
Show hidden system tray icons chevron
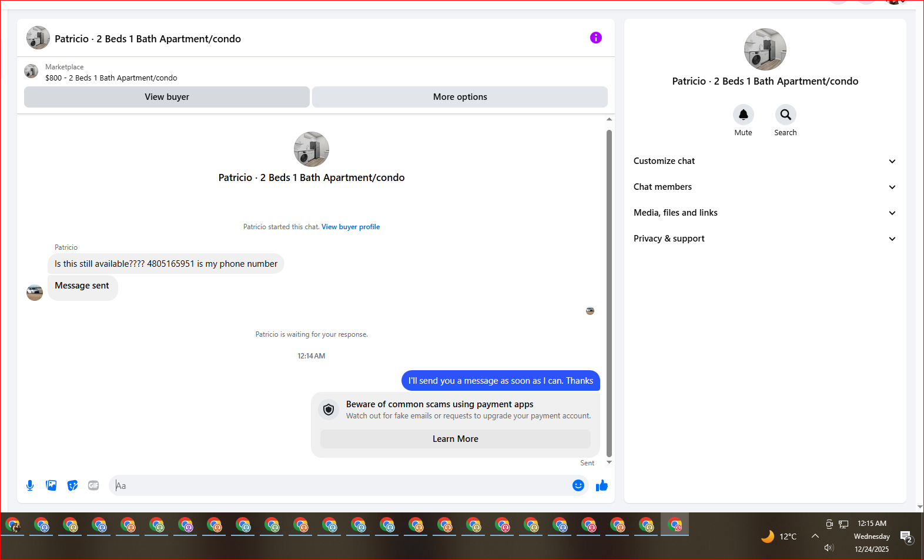point(815,536)
